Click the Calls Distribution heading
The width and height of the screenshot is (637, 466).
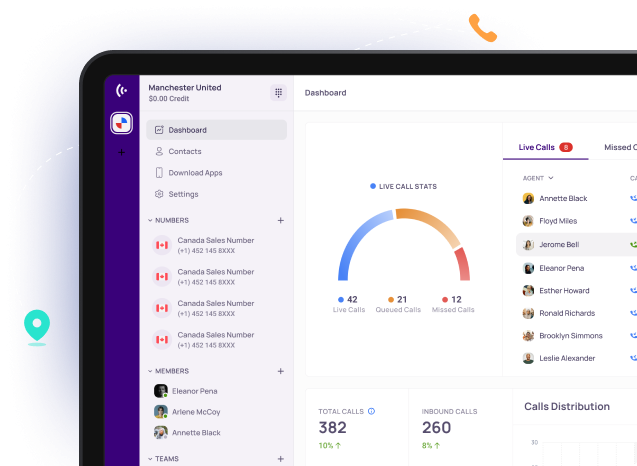pos(567,406)
